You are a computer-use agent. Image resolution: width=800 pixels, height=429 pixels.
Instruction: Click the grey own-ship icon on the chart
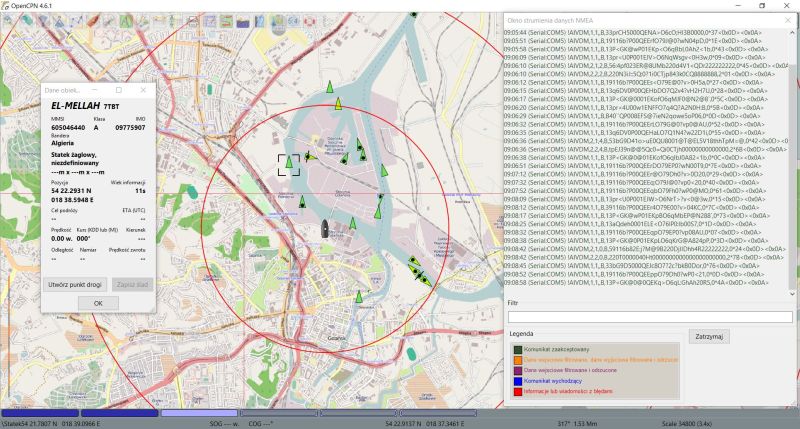pos(324,229)
